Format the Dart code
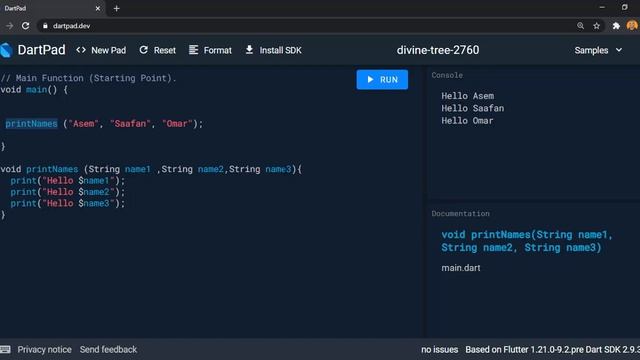 210,50
